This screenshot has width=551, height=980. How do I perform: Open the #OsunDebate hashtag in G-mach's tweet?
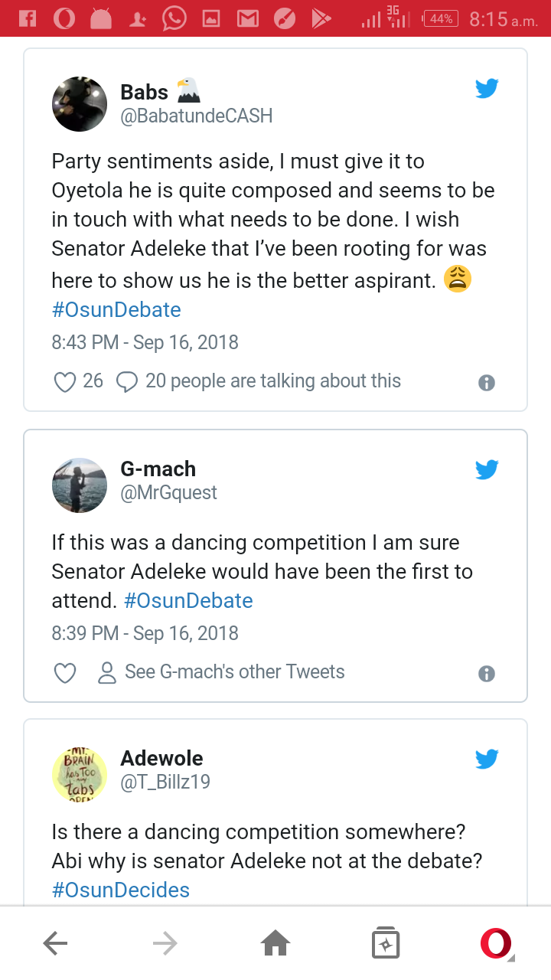(x=188, y=601)
